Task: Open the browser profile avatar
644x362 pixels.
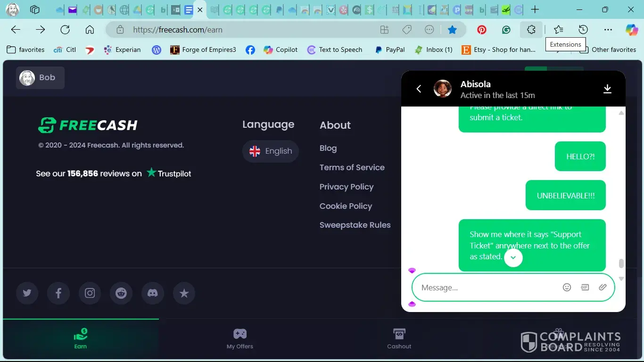Action: [13, 9]
